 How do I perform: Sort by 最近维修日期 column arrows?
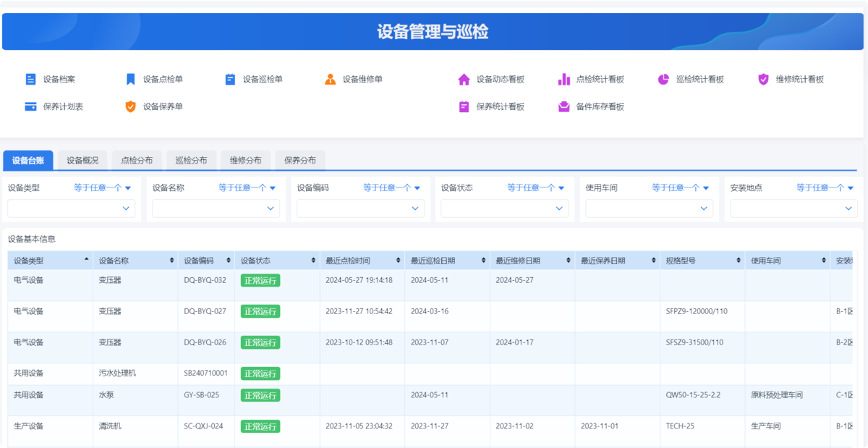(569, 261)
